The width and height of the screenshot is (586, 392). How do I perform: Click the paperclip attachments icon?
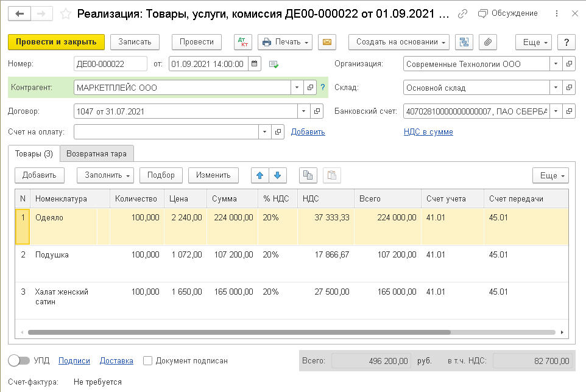(x=488, y=42)
